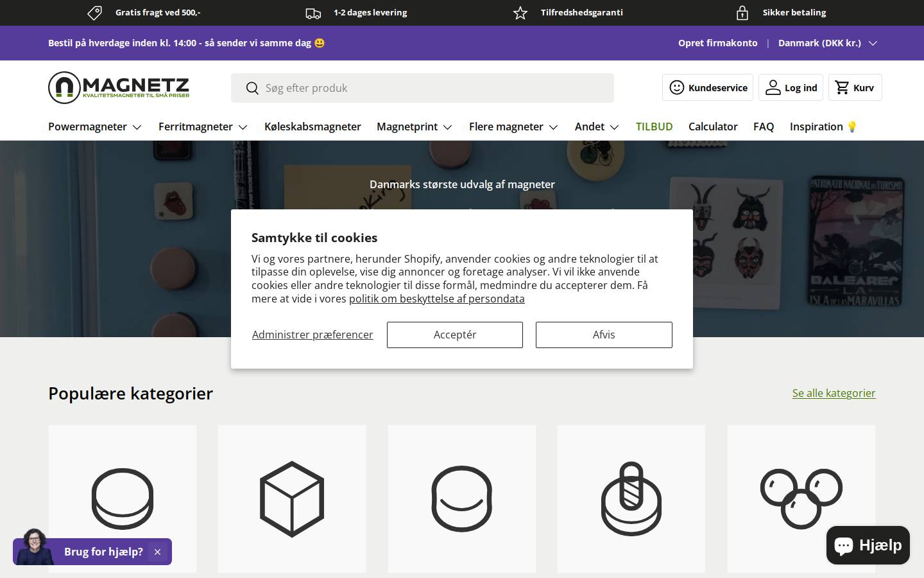The image size is (924, 578).
Task: Open the Inspiration menu item
Action: tap(824, 127)
